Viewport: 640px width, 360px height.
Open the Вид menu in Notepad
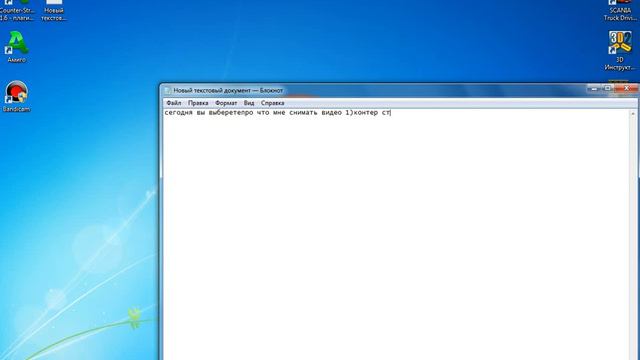(x=249, y=103)
